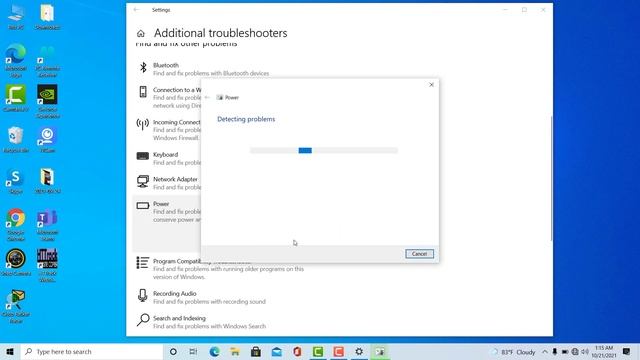Go back in the Settings window
Screen dimensions: 640x360
(x=136, y=10)
